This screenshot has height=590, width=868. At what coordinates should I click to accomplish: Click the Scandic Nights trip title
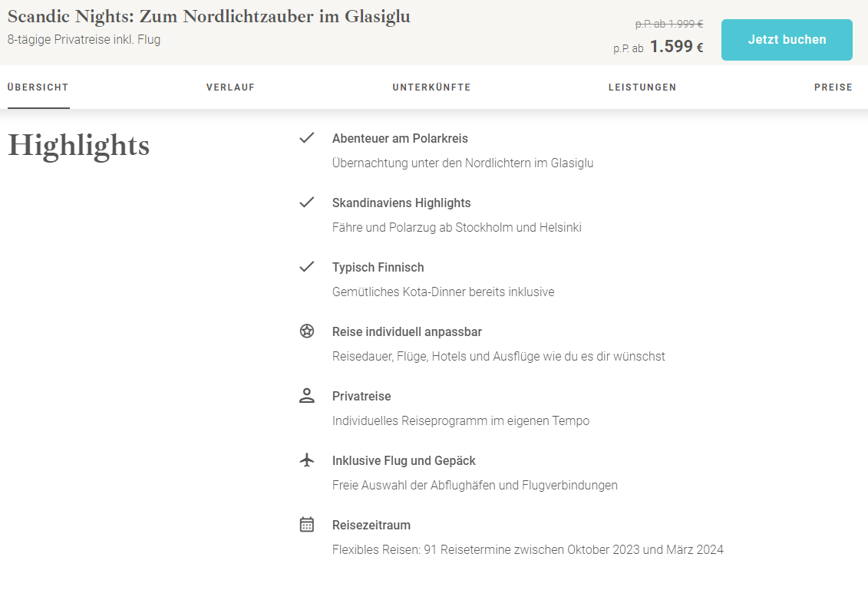pos(209,17)
